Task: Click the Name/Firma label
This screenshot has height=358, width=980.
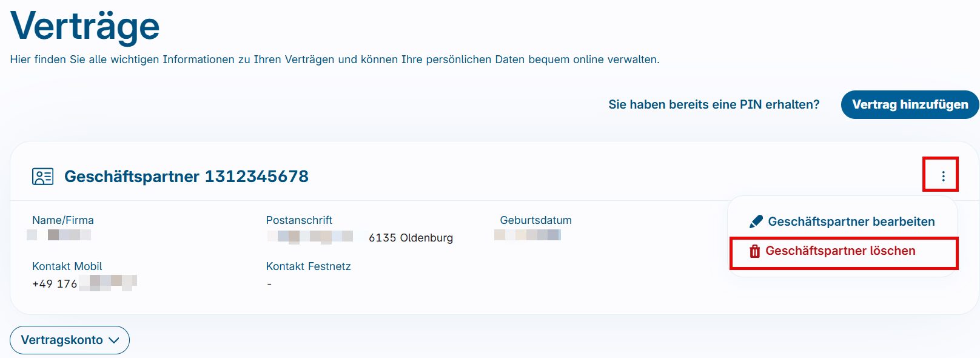Action: [63, 220]
